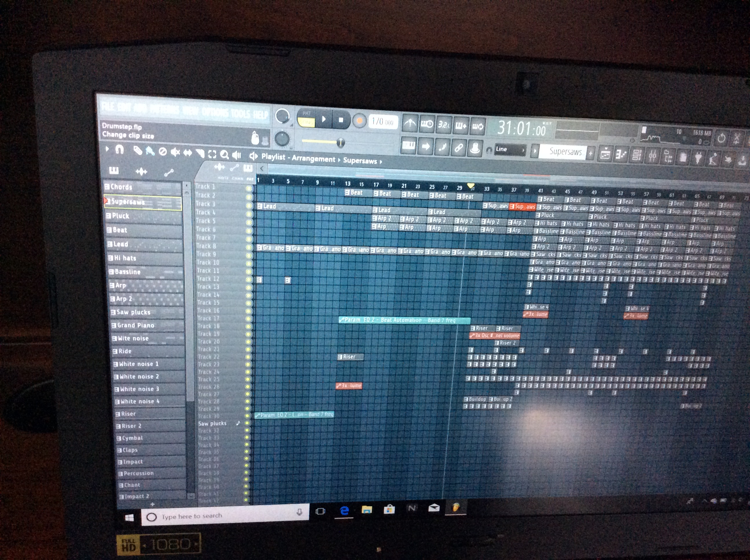The height and width of the screenshot is (560, 750).
Task: Toggle typing keyboard to piano button
Action: click(408, 146)
